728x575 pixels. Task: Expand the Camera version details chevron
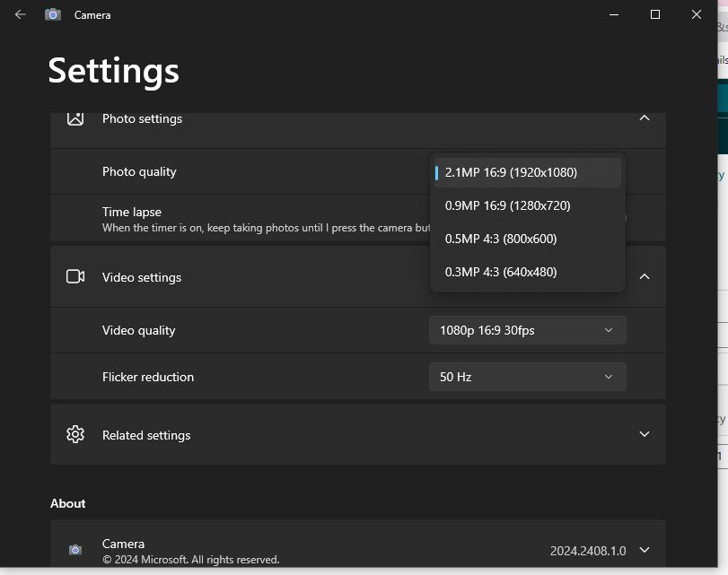click(x=644, y=550)
